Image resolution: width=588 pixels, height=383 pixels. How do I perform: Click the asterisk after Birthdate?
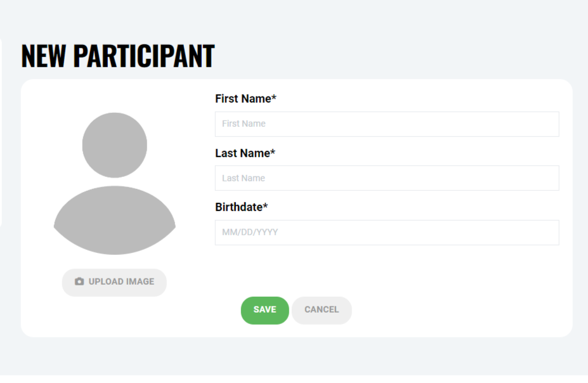[x=266, y=206]
